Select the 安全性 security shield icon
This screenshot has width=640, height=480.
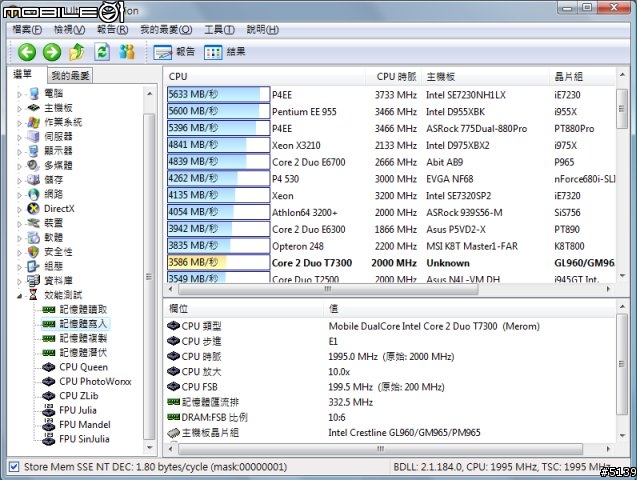point(34,252)
